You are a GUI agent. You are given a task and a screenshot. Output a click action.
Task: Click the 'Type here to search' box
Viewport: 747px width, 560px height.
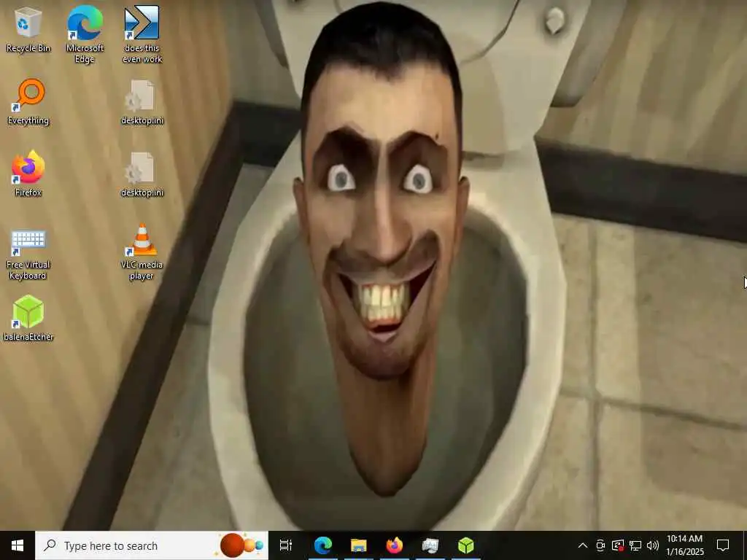[152, 545]
